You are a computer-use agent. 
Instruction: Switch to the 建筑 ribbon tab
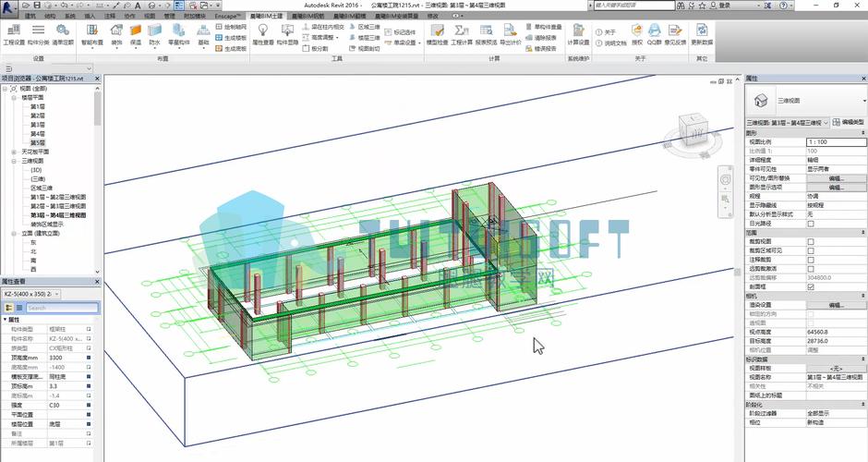[30, 17]
